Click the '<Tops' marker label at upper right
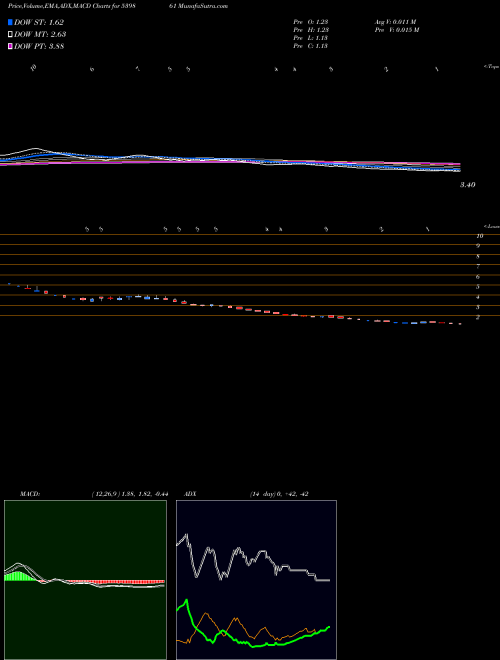 pos(492,67)
